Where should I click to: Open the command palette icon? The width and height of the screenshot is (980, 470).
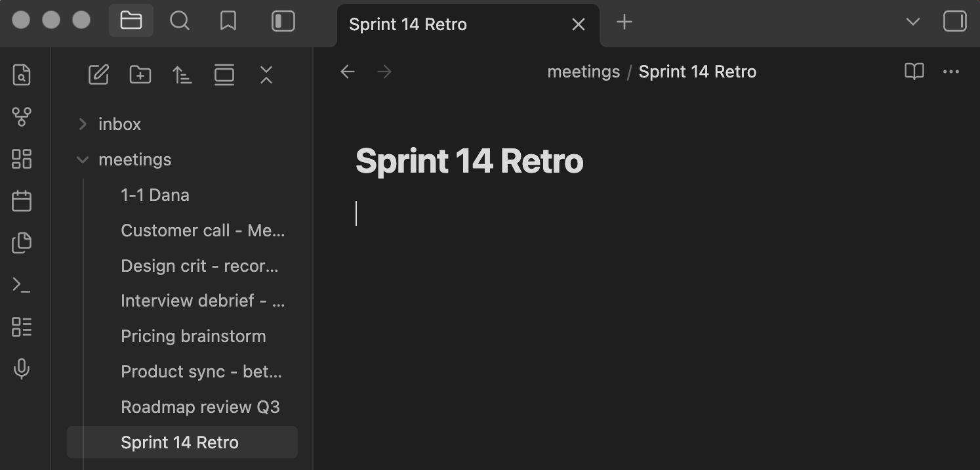click(x=22, y=285)
